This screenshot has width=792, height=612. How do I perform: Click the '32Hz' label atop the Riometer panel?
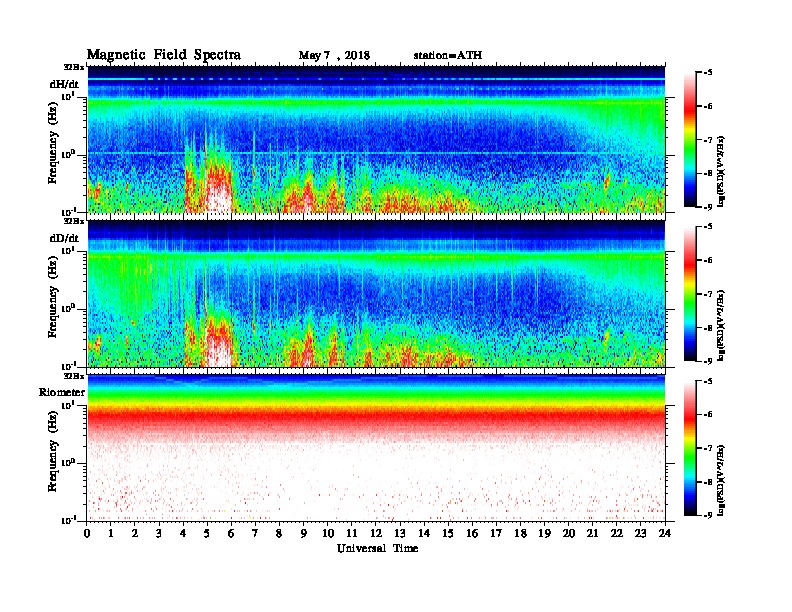[74, 376]
